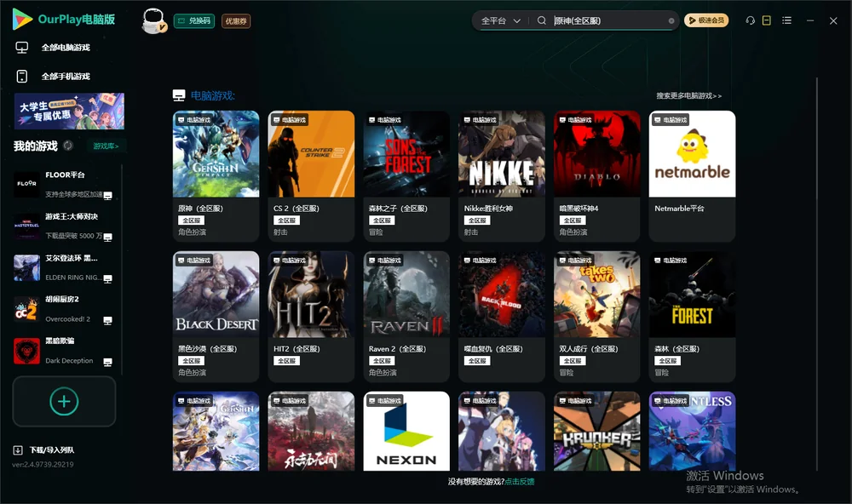This screenshot has height=504, width=852.
Task: Click the OurPlay logo icon
Action: [x=22, y=19]
